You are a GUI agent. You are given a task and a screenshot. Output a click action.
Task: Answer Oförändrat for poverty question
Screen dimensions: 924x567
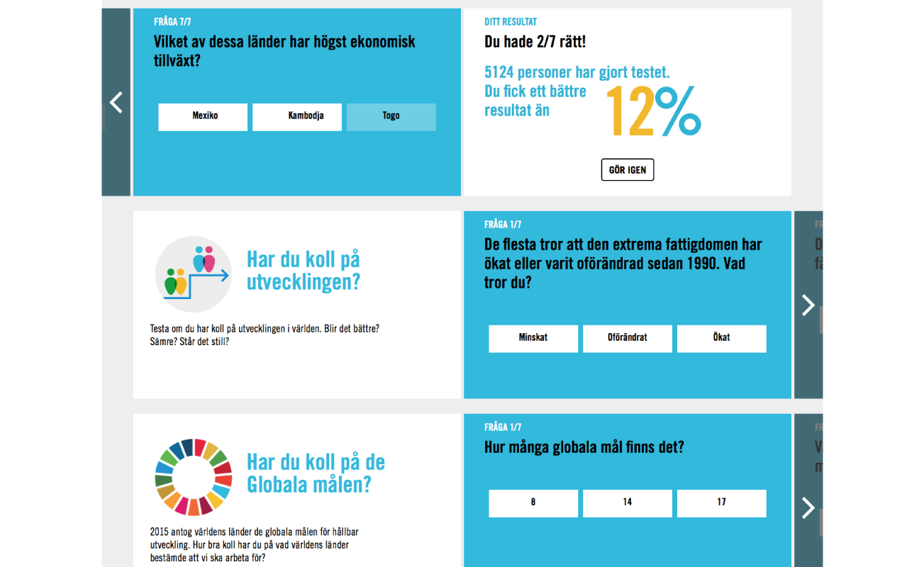pyautogui.click(x=628, y=339)
